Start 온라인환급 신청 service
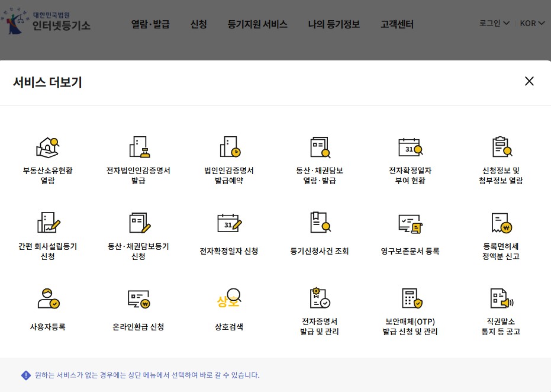This screenshot has width=551, height=392. (x=138, y=308)
